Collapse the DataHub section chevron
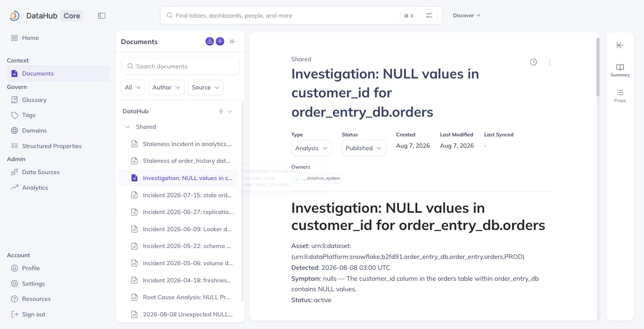Viewport: 644px width, 329px height. [x=229, y=111]
